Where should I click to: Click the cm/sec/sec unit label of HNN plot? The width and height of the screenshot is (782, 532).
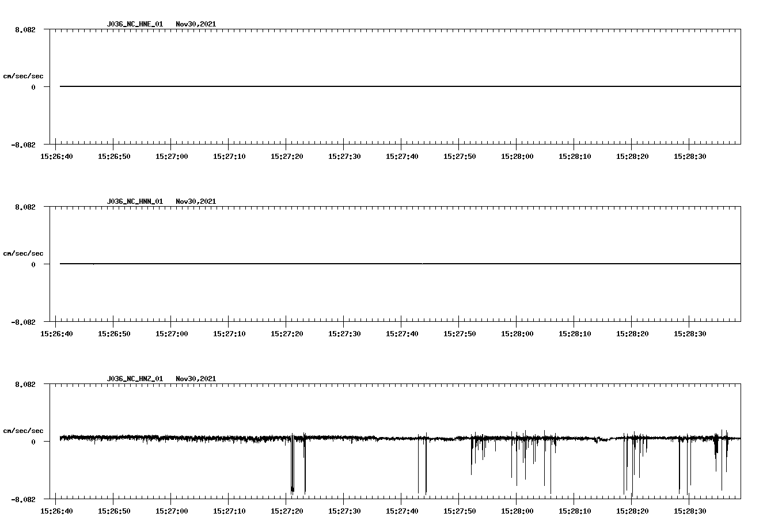23,253
